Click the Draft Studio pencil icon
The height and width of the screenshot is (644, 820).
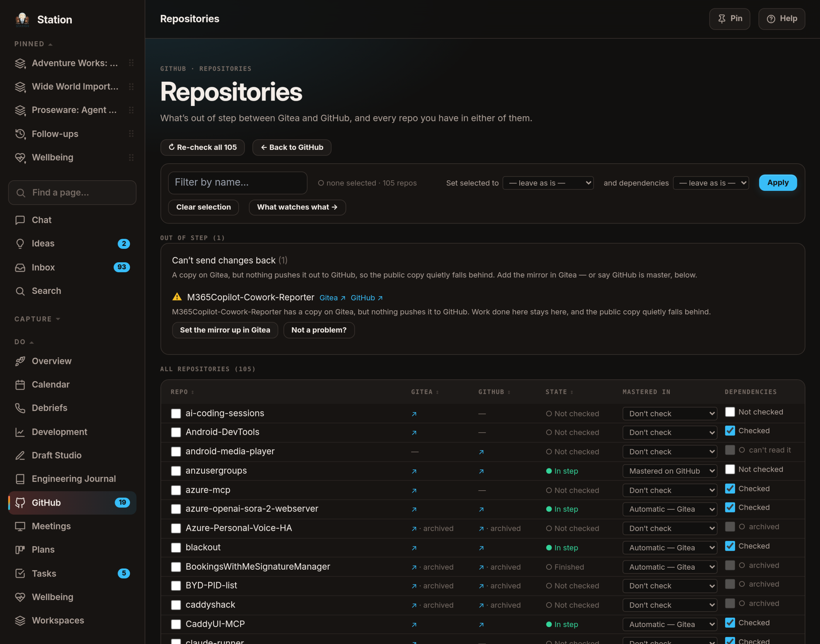[x=20, y=455]
